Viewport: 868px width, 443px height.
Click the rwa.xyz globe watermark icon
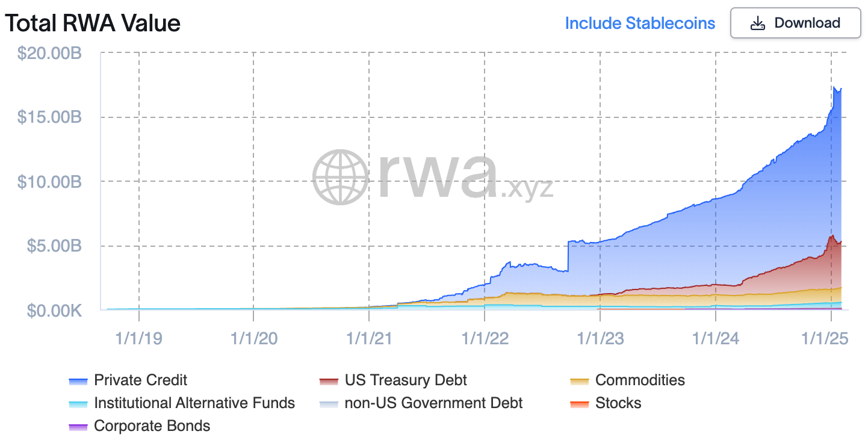pyautogui.click(x=340, y=176)
